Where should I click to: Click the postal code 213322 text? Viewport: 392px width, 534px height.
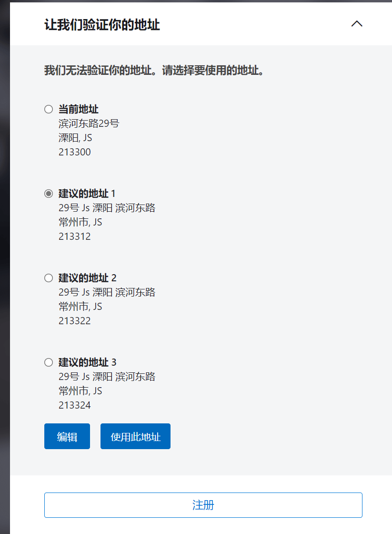click(75, 321)
